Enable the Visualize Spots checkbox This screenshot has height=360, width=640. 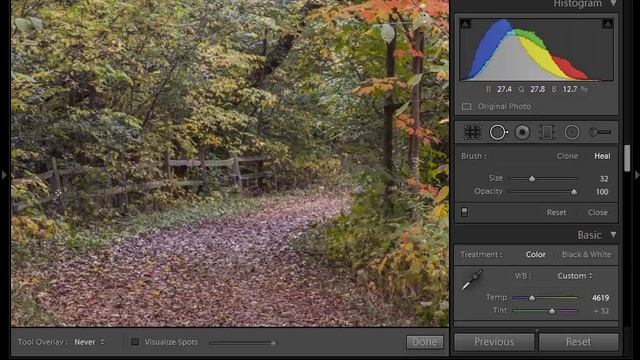135,342
